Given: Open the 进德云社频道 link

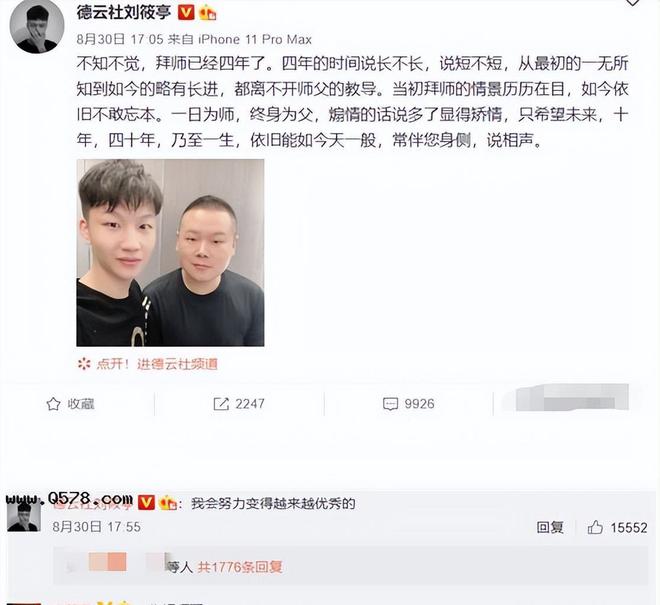Looking at the screenshot, I should coord(177,364).
